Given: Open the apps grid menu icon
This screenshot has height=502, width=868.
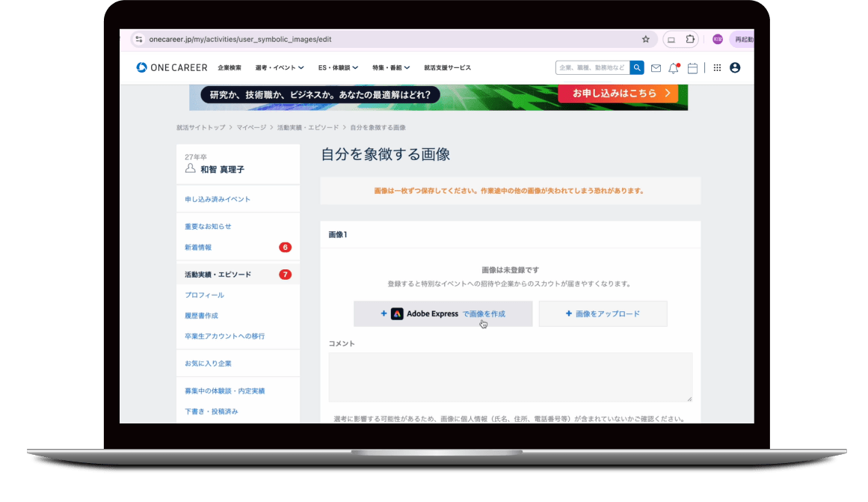Looking at the screenshot, I should coord(717,68).
